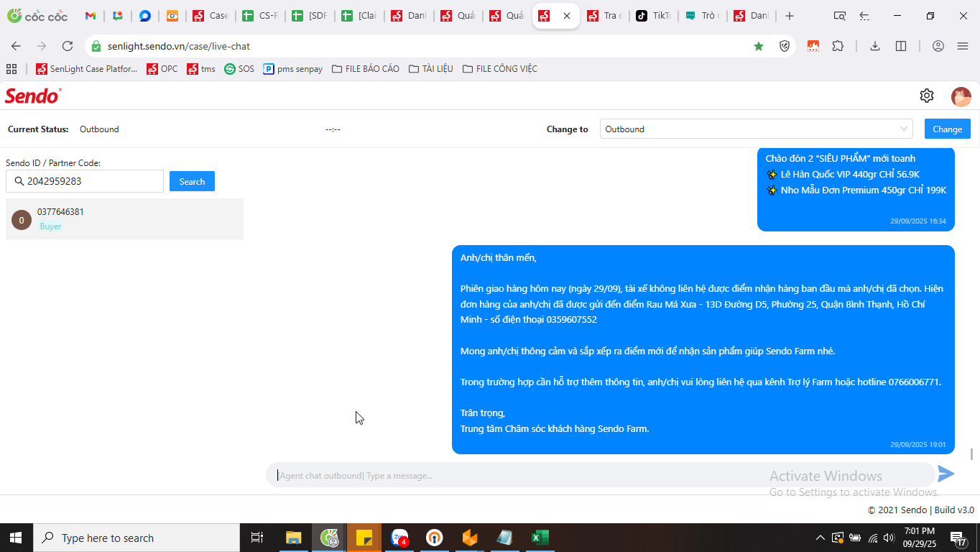Open the red extension icon beside puzzle icon
Image resolution: width=980 pixels, height=552 pixels.
coord(813,46)
